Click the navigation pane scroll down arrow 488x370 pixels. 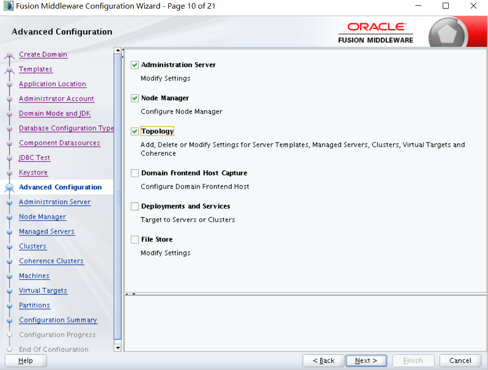click(x=118, y=348)
